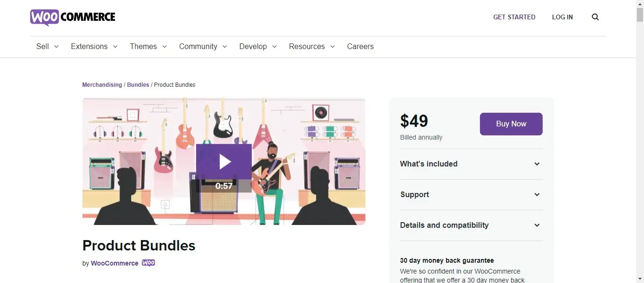This screenshot has height=283, width=644.
Task: Click the WooCommerce logo
Action: (x=73, y=17)
